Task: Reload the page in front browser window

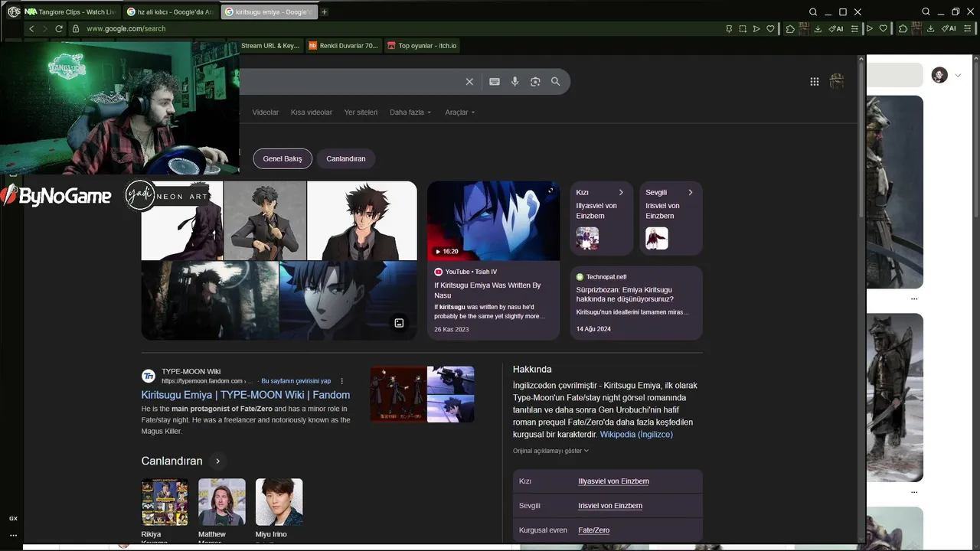Action: tap(59, 28)
